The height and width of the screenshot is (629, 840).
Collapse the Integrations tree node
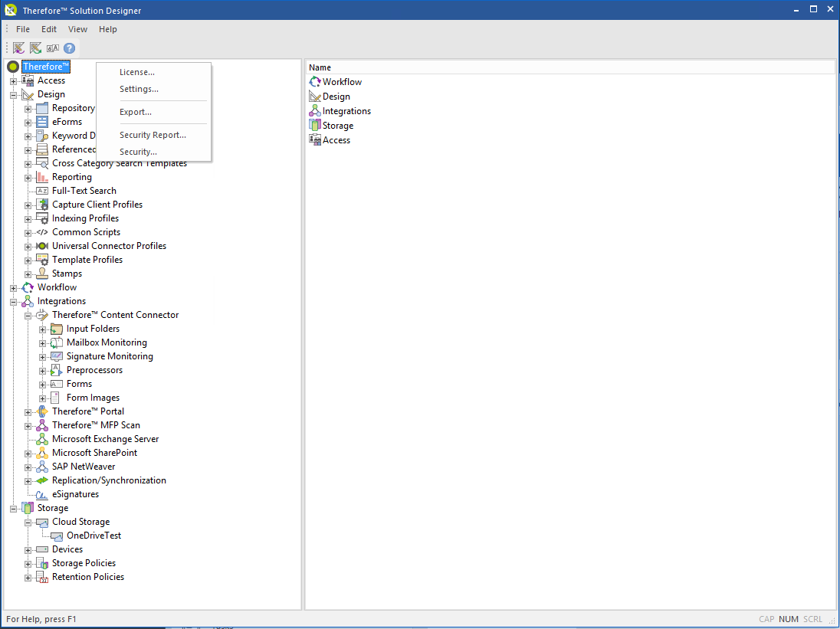pos(13,300)
